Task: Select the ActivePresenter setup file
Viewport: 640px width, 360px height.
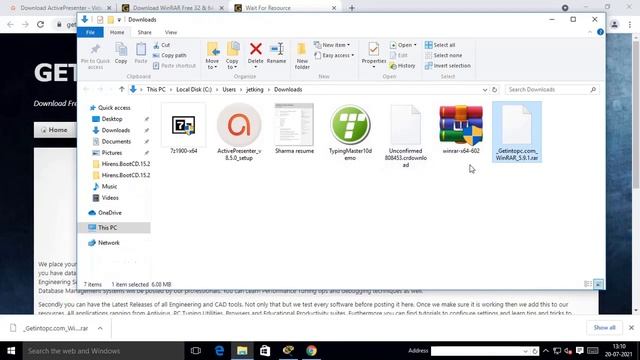Action: [x=239, y=132]
